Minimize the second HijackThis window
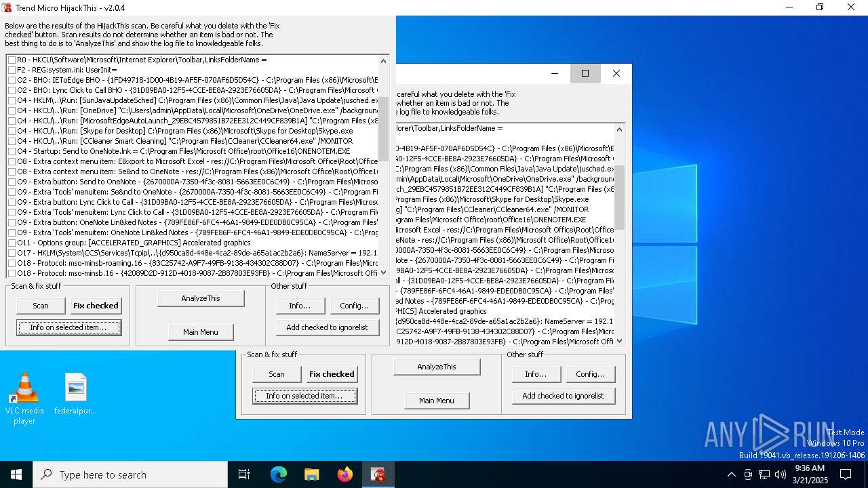 [555, 73]
